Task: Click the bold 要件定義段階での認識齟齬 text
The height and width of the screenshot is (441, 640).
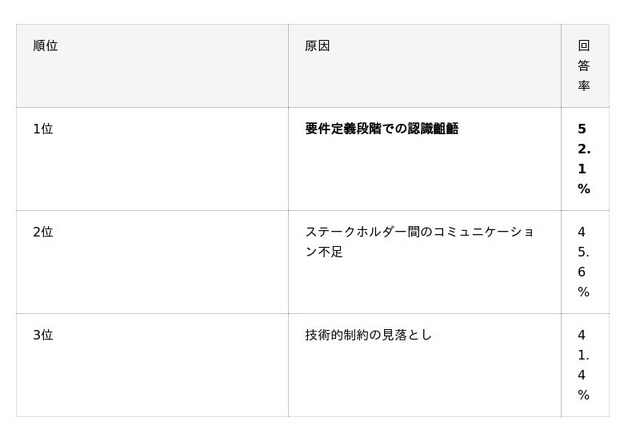Action: point(381,129)
